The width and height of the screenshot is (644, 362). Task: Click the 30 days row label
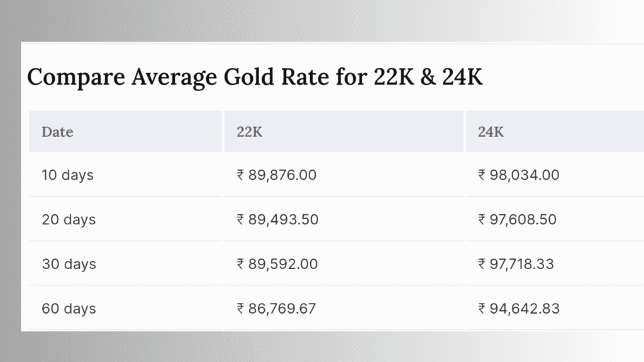(x=69, y=264)
